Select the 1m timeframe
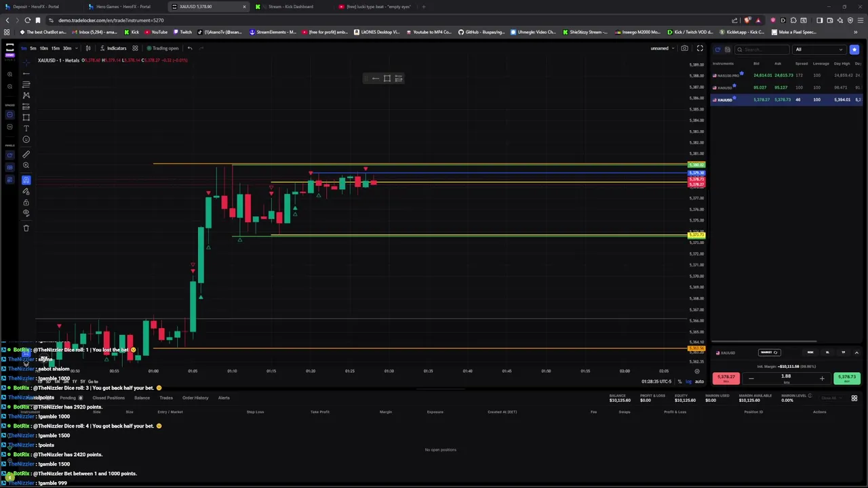This screenshot has width=868, height=488. coord(23,48)
